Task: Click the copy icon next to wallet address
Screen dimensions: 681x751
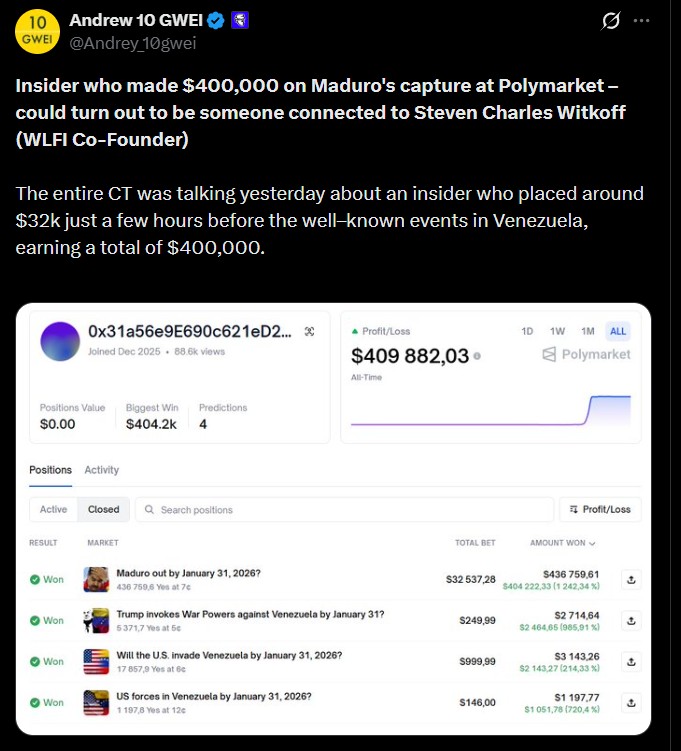Action: [x=309, y=331]
